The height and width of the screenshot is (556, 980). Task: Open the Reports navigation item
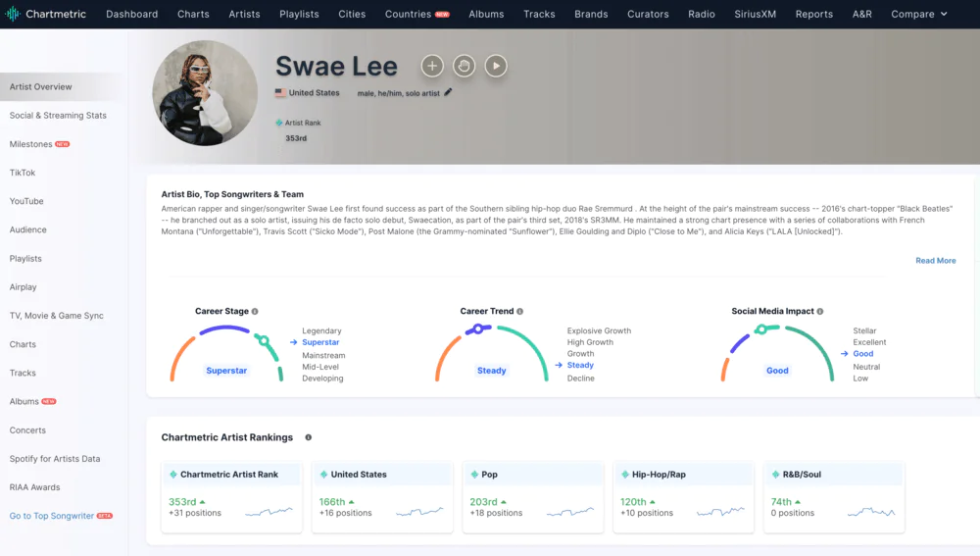813,14
